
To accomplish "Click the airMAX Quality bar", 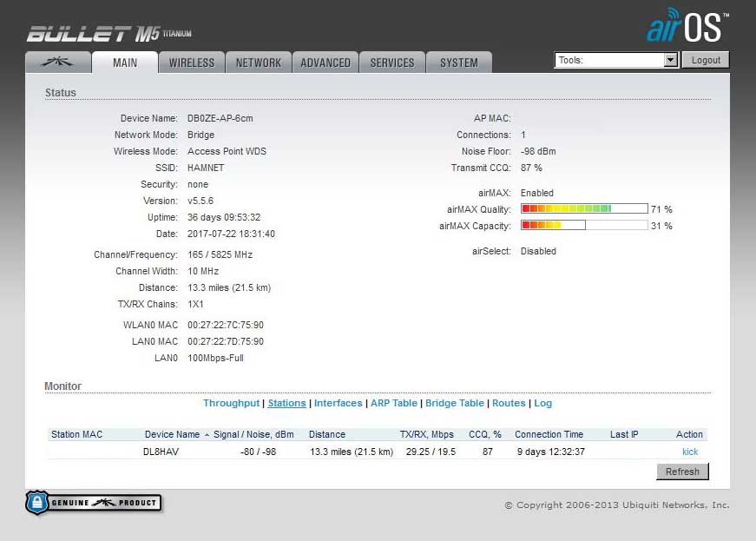I will point(584,208).
